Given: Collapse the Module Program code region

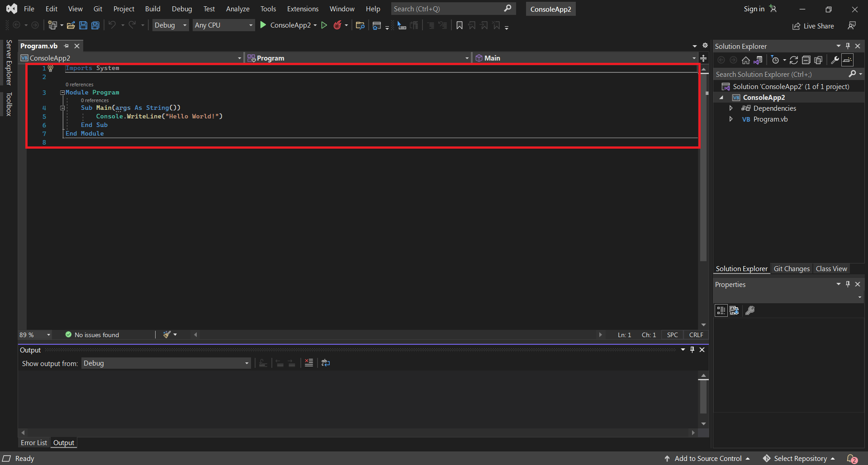Looking at the screenshot, I should (x=62, y=92).
